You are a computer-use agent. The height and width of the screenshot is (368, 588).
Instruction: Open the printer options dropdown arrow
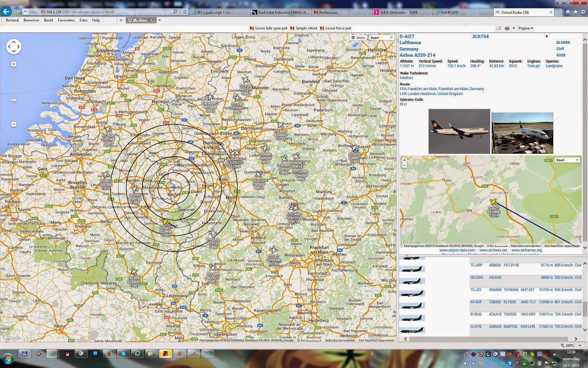(x=513, y=28)
